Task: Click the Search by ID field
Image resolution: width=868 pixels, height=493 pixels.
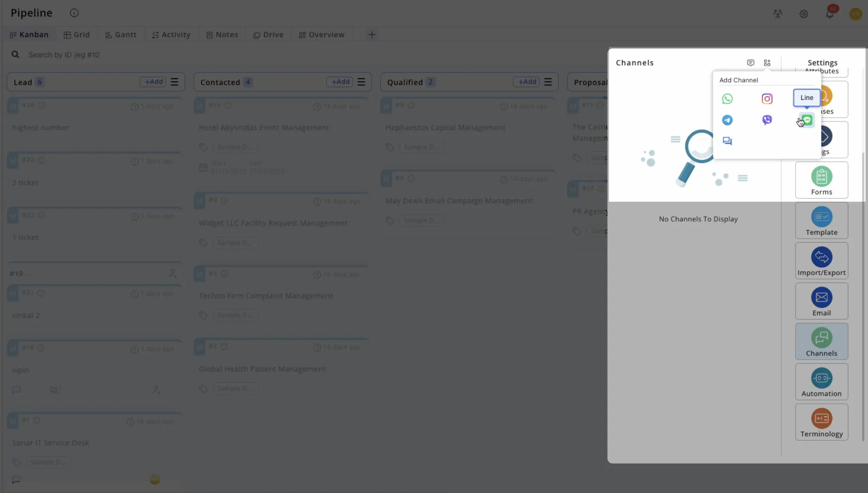Action: point(65,55)
